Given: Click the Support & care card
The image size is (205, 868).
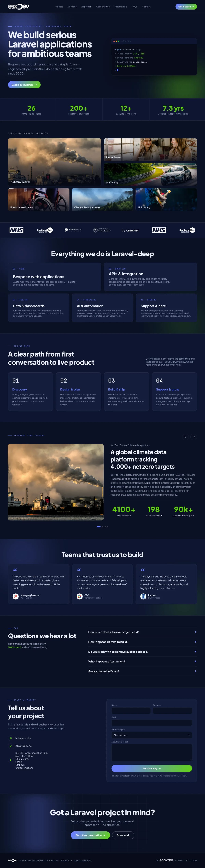Looking at the screenshot, I should [x=166, y=308].
